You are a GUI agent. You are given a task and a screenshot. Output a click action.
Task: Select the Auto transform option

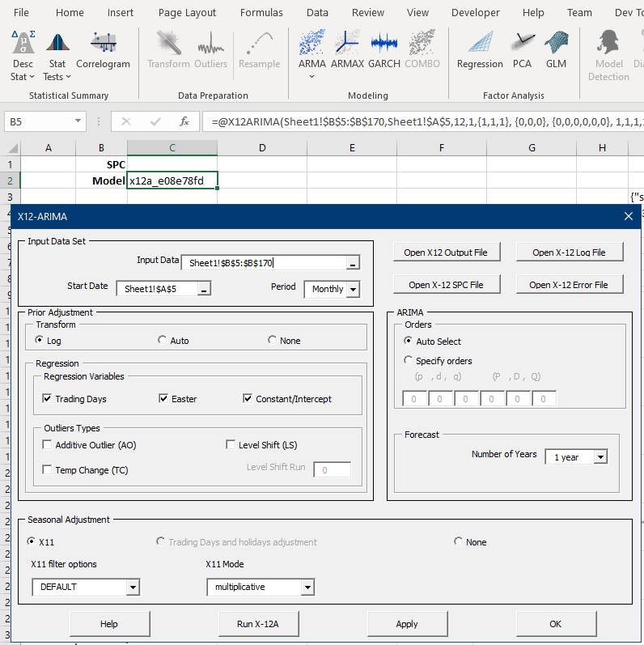click(x=162, y=340)
